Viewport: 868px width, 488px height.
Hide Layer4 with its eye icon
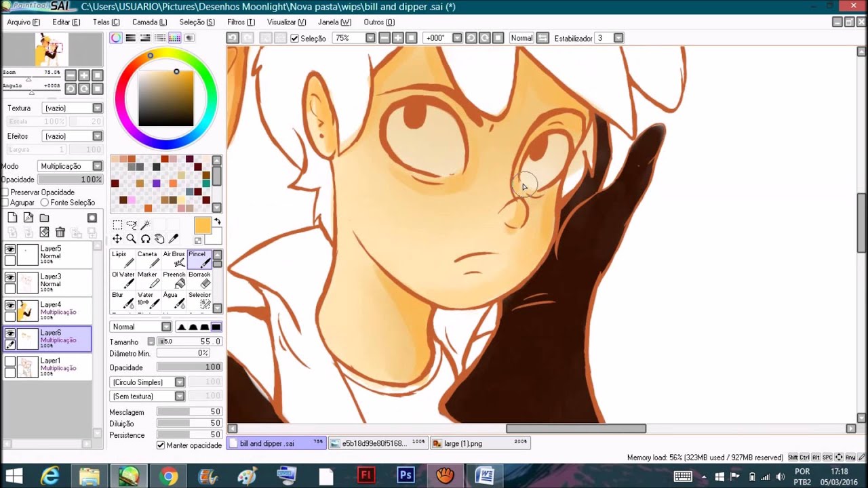(10, 306)
